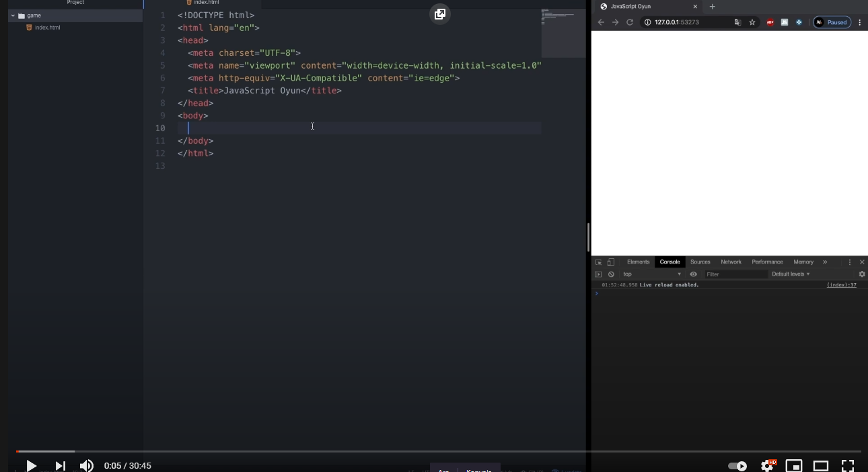Enter fullscreen video mode

(x=848, y=465)
